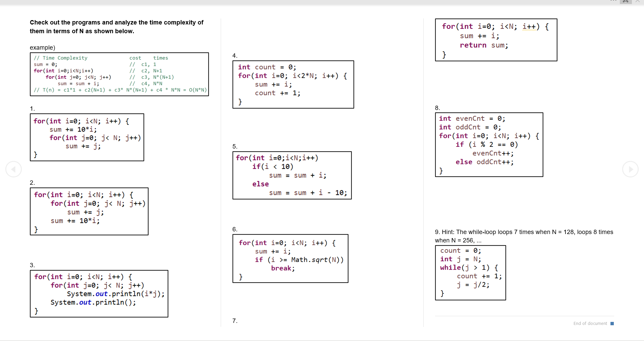This screenshot has width=644, height=341.
Task: Select the example Time Complexity code block
Action: tap(119, 74)
